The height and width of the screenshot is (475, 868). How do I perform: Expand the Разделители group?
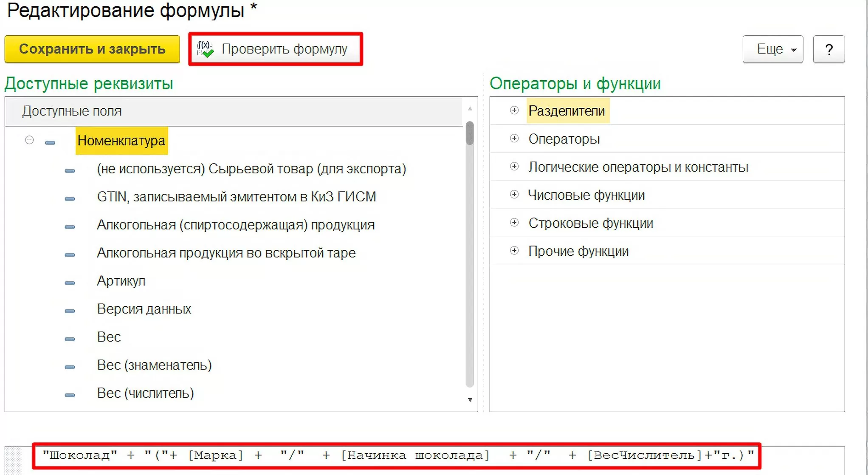click(514, 110)
